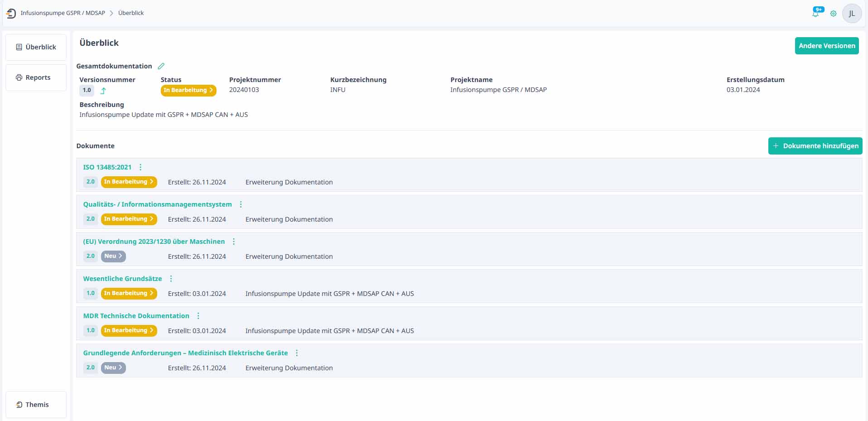Open settings gear icon in header

tap(833, 14)
